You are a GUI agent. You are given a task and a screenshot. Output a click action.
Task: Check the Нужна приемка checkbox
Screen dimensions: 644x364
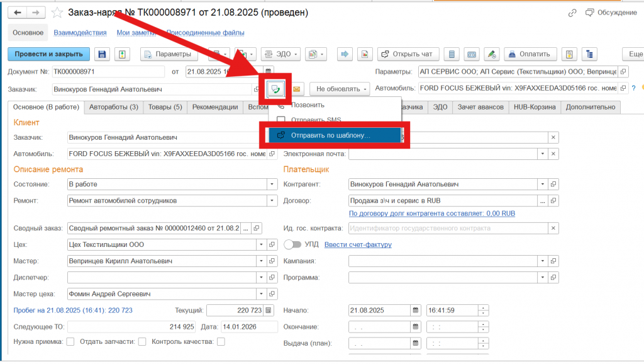(70, 342)
